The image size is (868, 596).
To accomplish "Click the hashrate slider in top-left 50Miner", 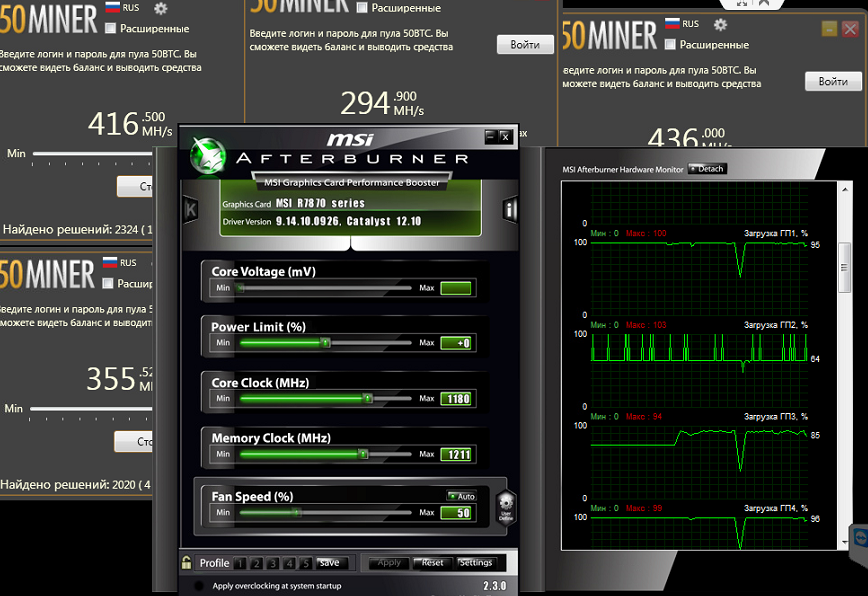I will [x=92, y=153].
